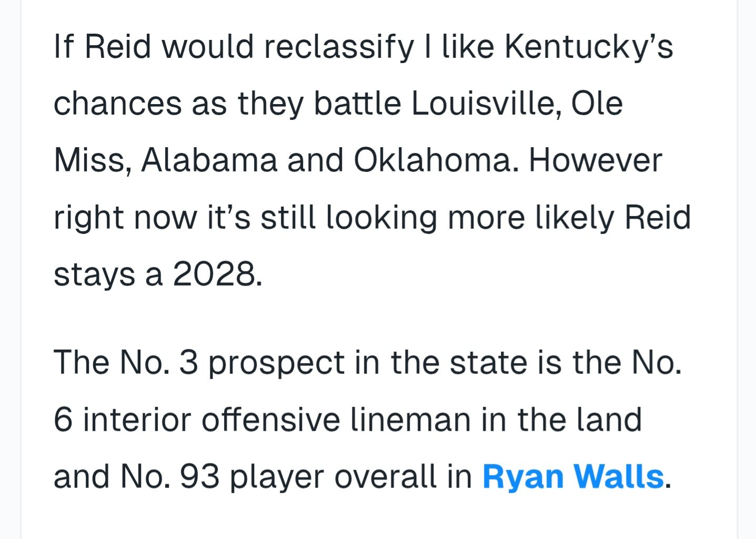Image resolution: width=756 pixels, height=539 pixels.
Task: Click the word chances starting second line
Action: [x=117, y=103]
